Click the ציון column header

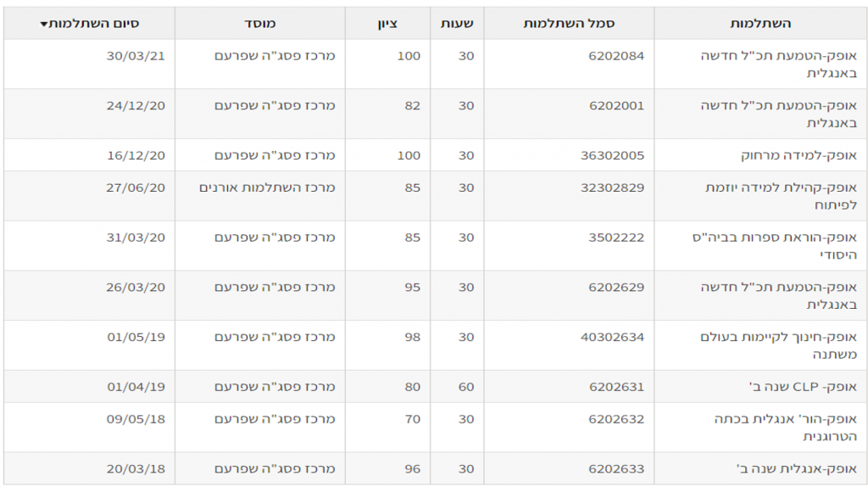point(387,24)
